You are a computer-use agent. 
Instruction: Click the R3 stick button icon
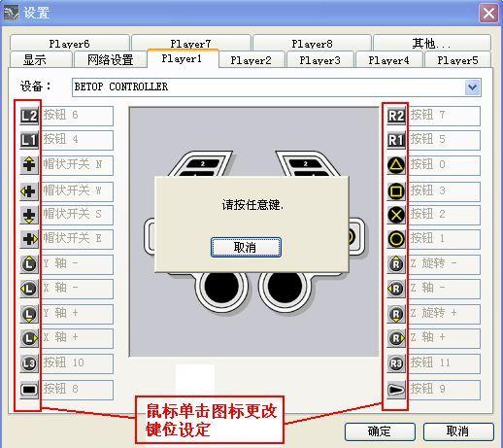[x=396, y=363]
